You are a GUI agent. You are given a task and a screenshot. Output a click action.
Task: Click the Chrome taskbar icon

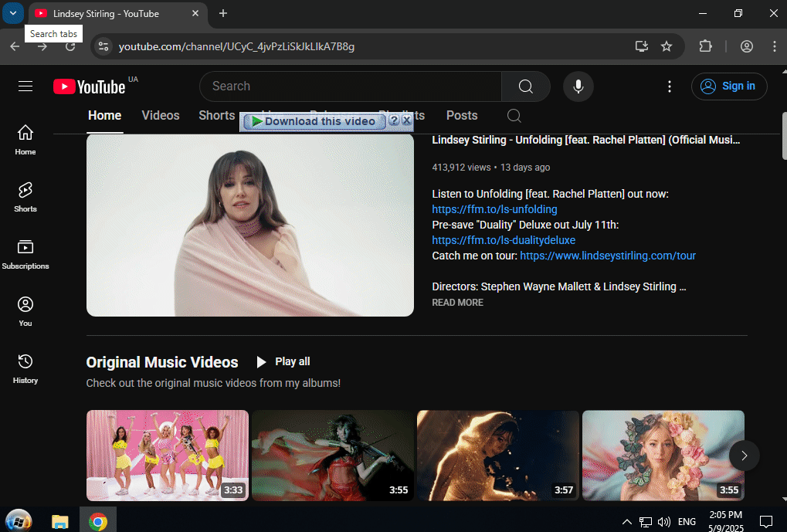(x=98, y=521)
